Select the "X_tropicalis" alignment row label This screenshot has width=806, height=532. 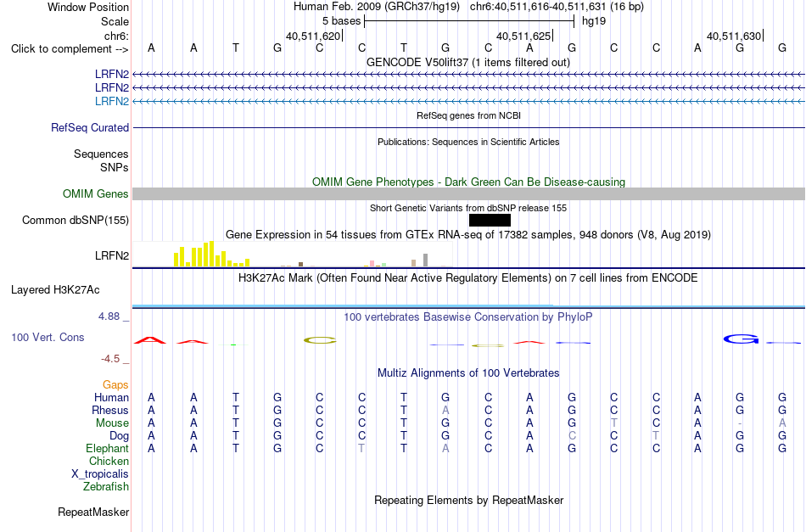[x=100, y=474]
